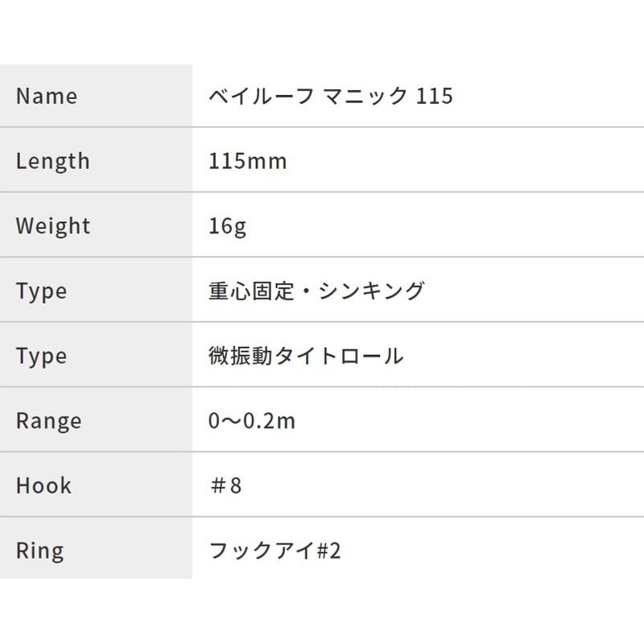
Task: Select the 115mm length value
Action: tap(247, 161)
